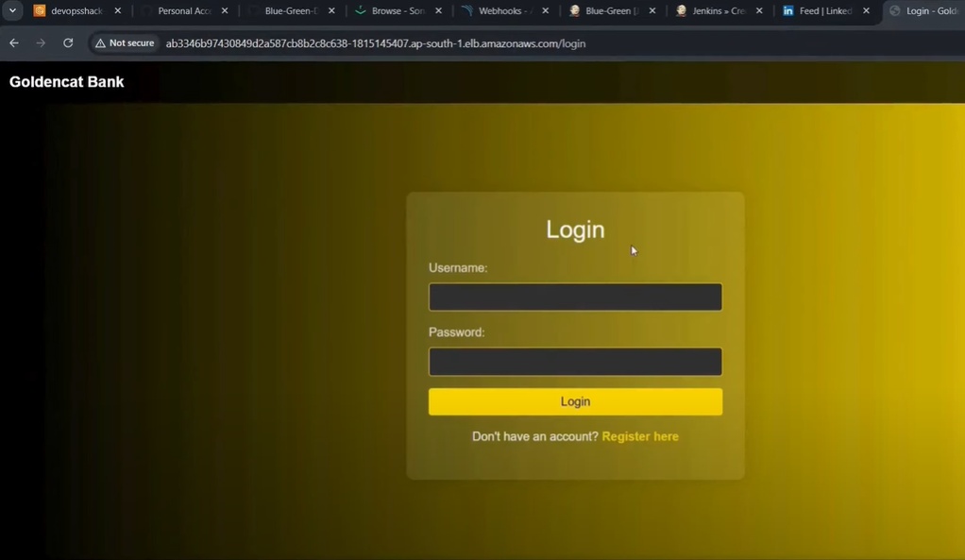Close the Webhooks tab
This screenshot has height=560, width=965.
pyautogui.click(x=545, y=11)
